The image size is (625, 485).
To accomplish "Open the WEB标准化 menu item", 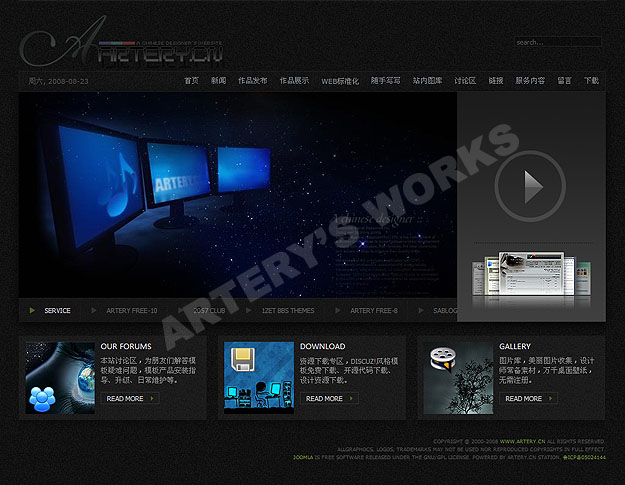I will pos(340,80).
